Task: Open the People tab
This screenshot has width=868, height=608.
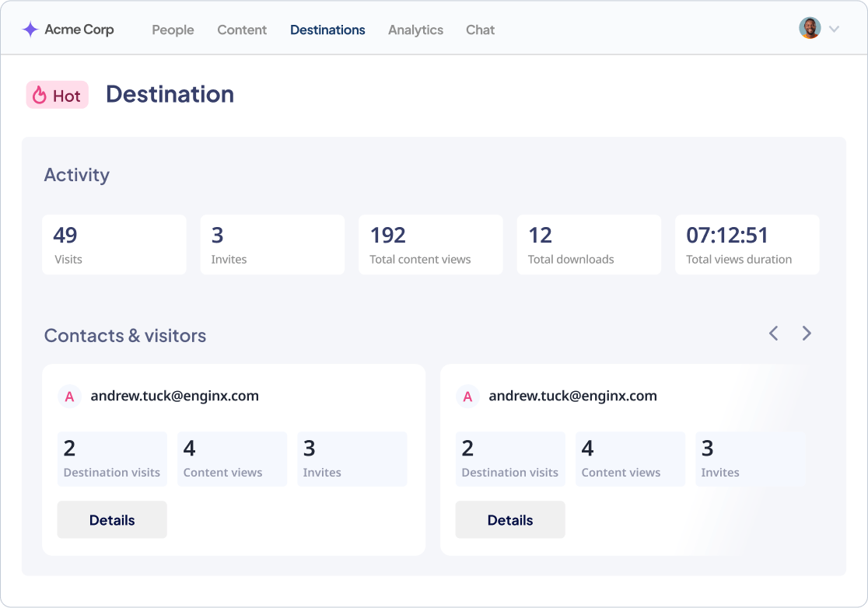Action: coord(173,30)
